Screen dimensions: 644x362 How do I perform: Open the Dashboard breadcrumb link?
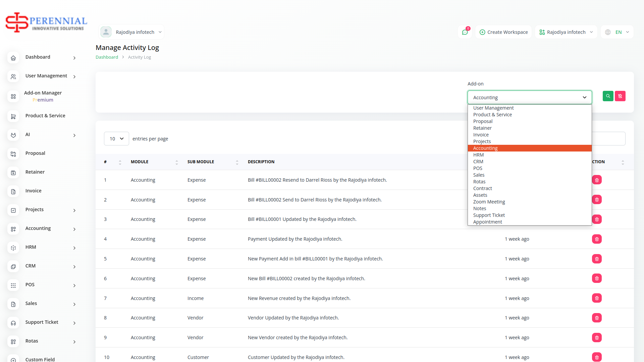(107, 57)
